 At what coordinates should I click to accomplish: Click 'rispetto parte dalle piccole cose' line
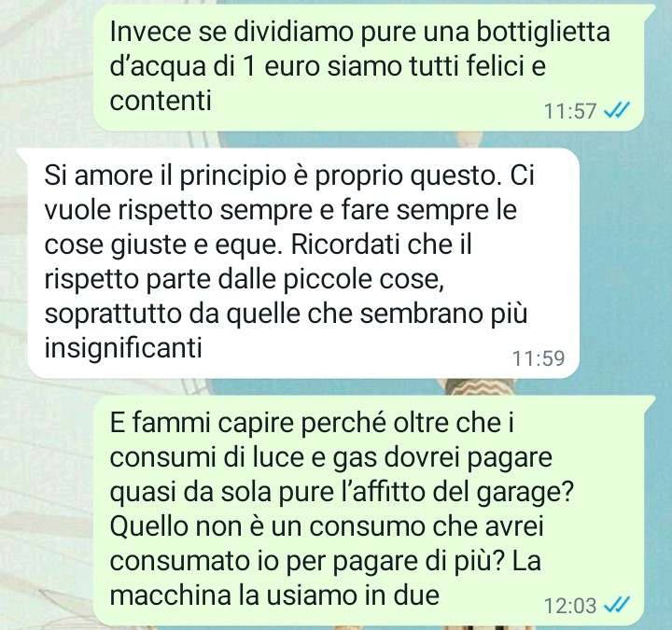(244, 279)
